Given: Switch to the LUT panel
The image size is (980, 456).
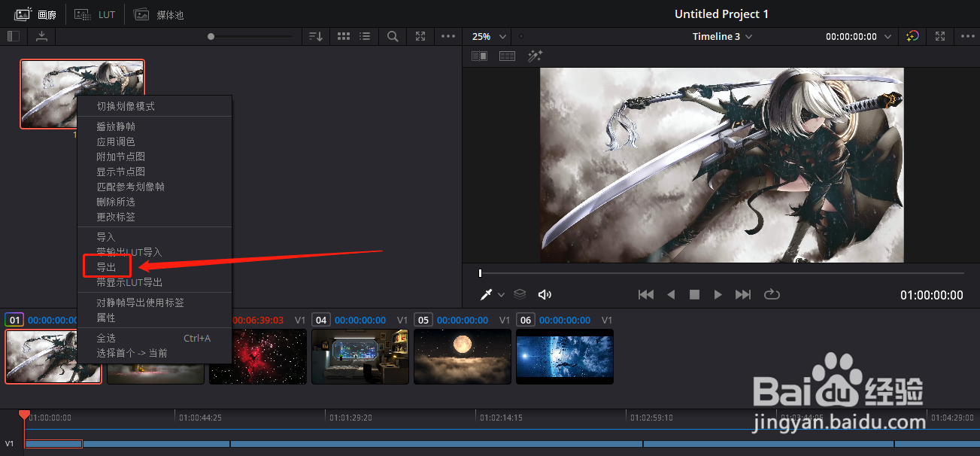Looking at the screenshot, I should [x=96, y=14].
